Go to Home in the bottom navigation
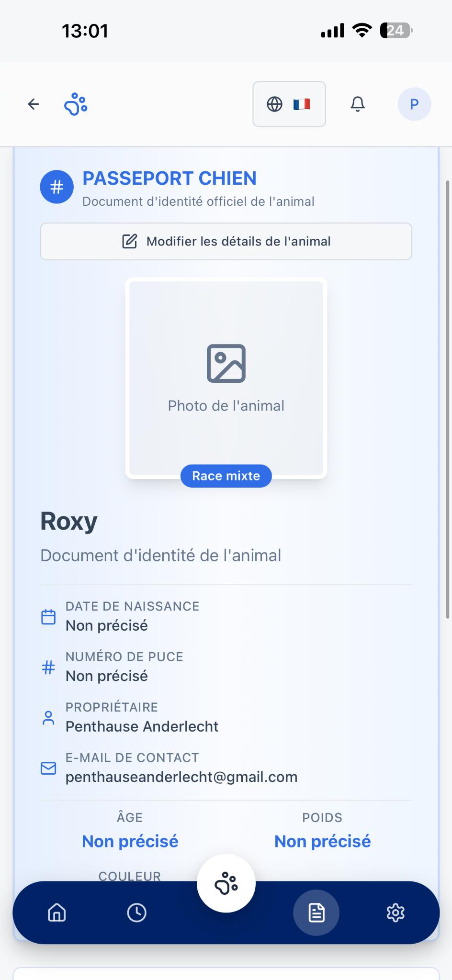This screenshot has height=980, width=452. click(x=57, y=913)
